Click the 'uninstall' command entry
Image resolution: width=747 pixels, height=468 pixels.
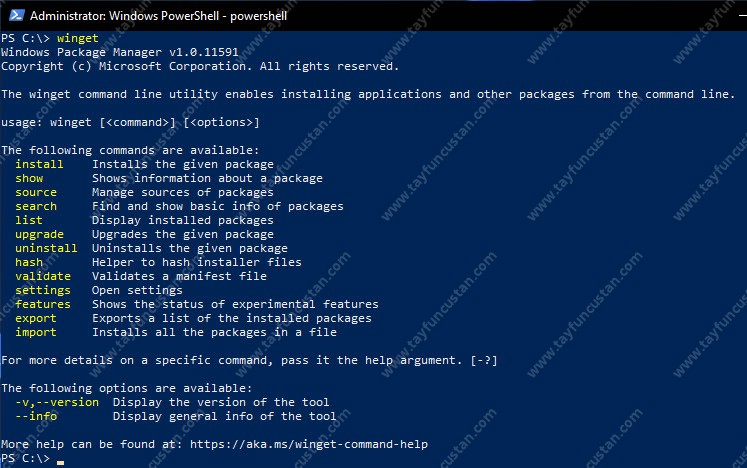(46, 248)
